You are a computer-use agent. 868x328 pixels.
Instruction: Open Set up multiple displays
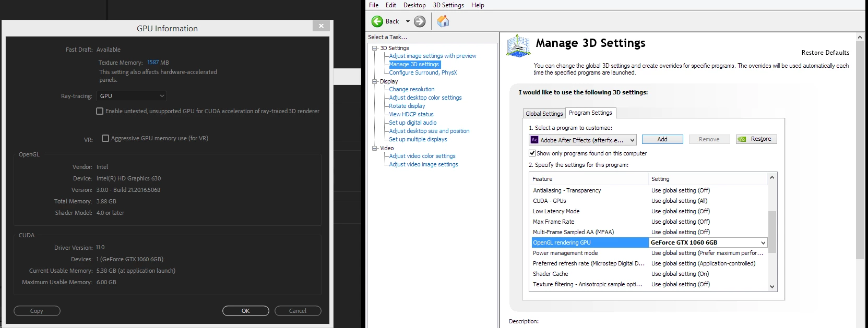(x=418, y=139)
